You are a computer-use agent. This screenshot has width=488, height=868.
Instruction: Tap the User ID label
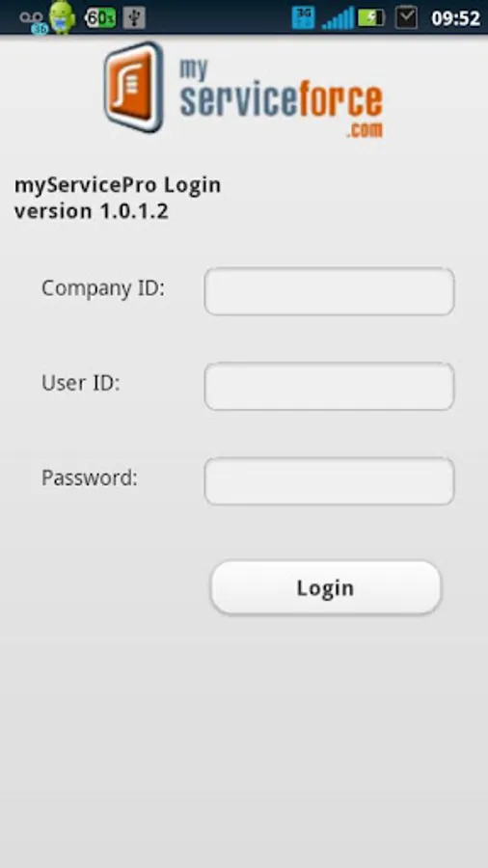pos(81,383)
